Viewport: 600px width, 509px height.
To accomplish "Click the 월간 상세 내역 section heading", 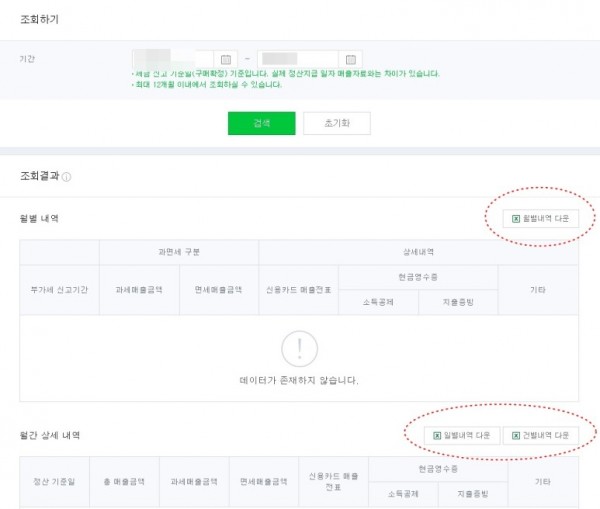I will tap(50, 435).
